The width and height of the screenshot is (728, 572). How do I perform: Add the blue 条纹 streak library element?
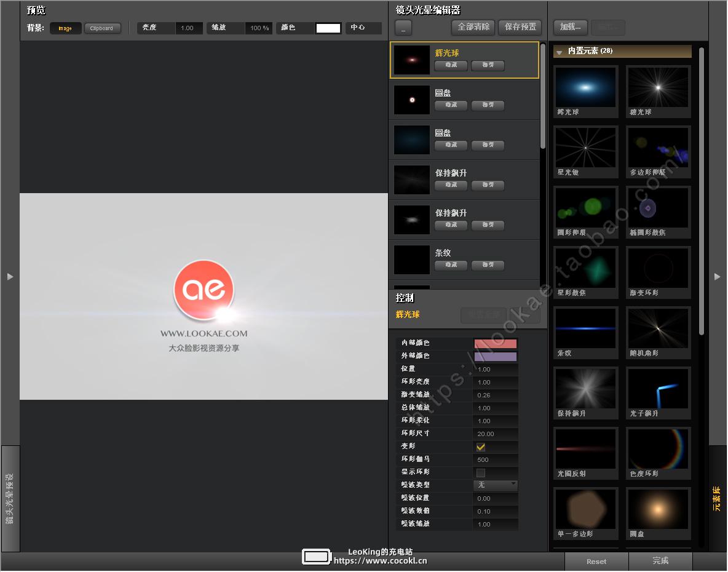pos(585,333)
